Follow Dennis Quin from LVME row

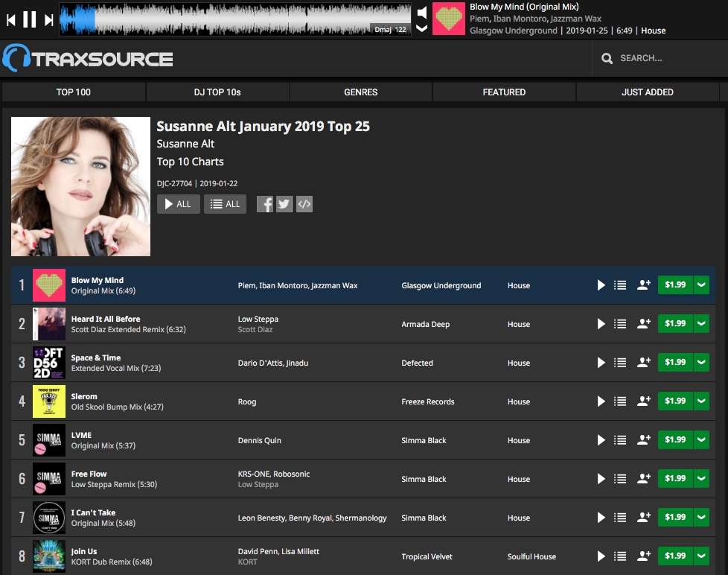coord(643,439)
